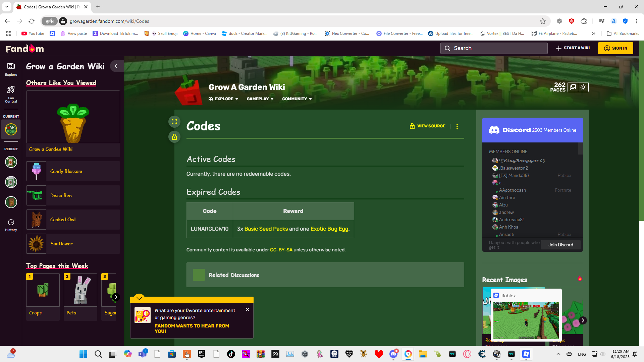Click the current wiki icon in sidebar
Screen dimensions: 644x362
click(11, 129)
